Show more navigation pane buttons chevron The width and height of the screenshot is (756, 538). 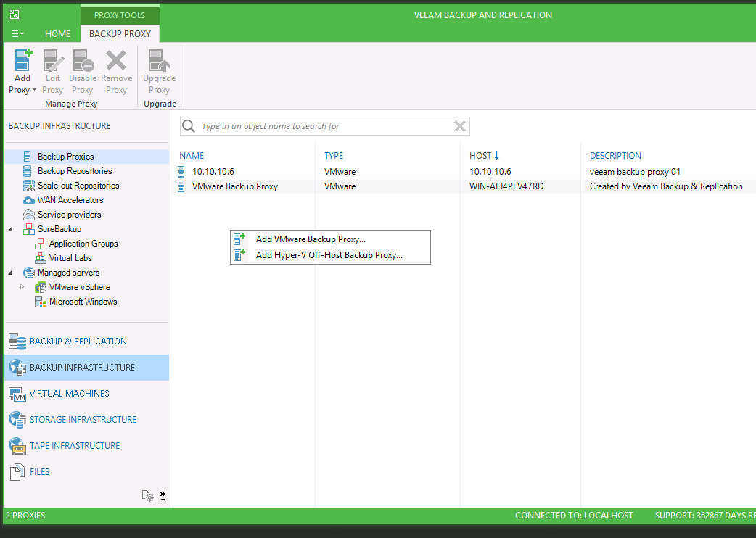(x=163, y=496)
